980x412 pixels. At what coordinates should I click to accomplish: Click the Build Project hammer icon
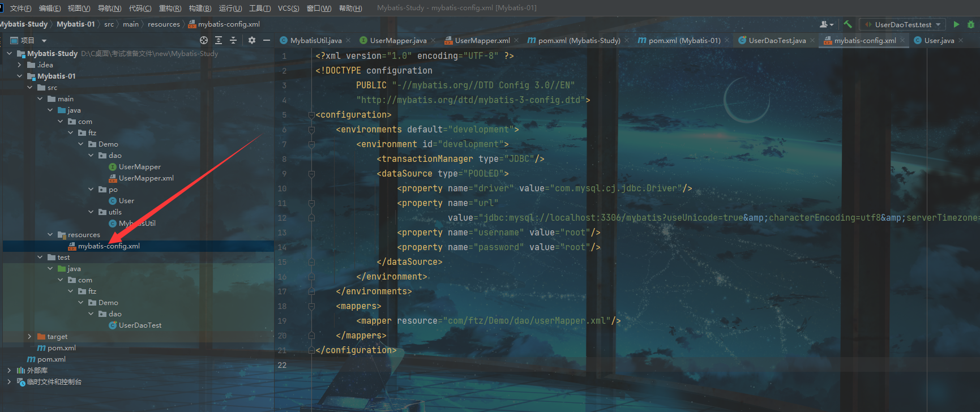click(x=848, y=24)
